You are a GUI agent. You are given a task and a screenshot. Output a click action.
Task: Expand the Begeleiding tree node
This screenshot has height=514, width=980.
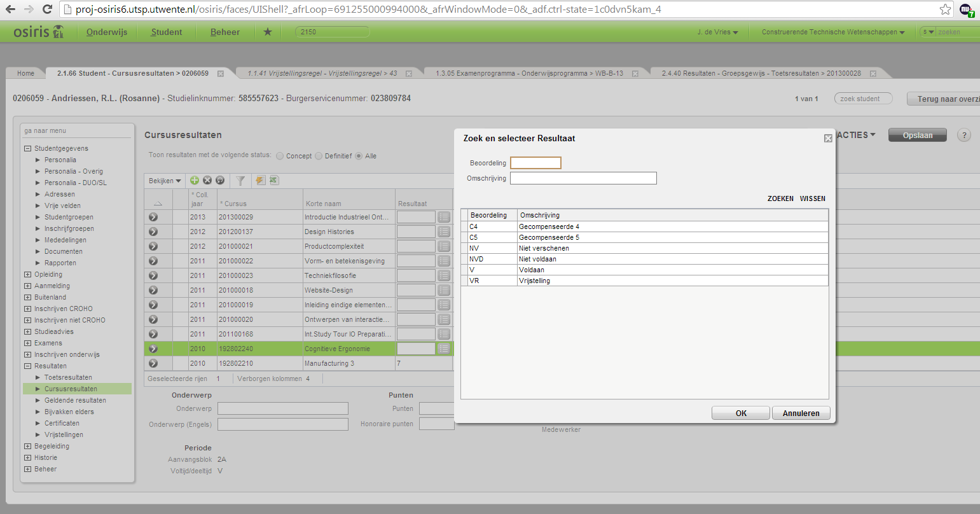point(27,446)
